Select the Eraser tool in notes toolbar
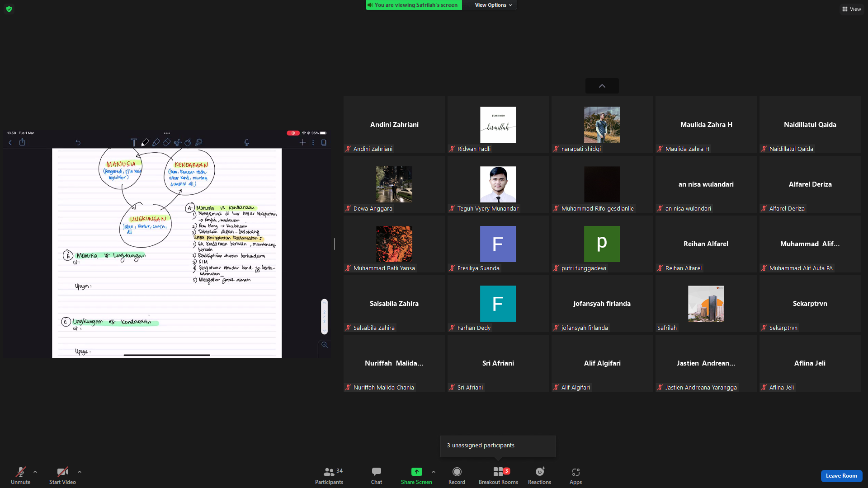Viewport: 868px width, 488px height. click(x=166, y=142)
